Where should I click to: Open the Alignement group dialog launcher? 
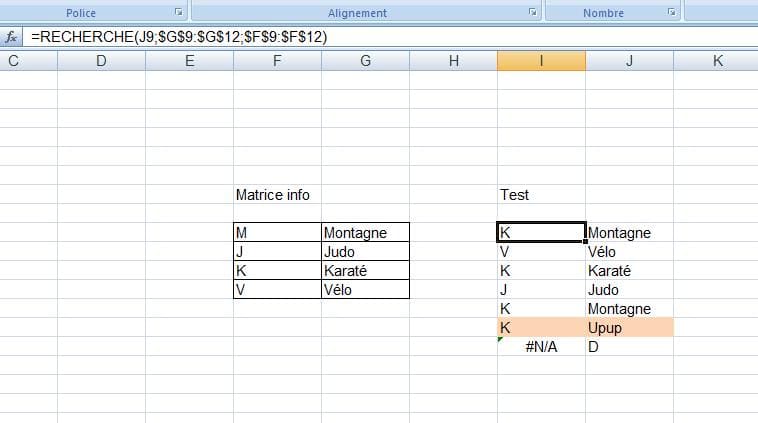pos(533,13)
